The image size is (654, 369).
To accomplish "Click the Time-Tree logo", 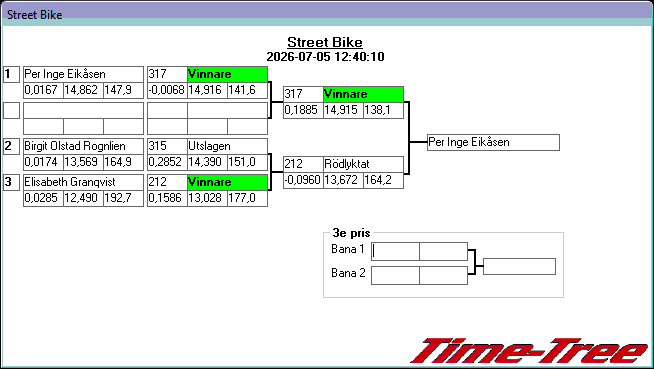I will tap(529, 351).
